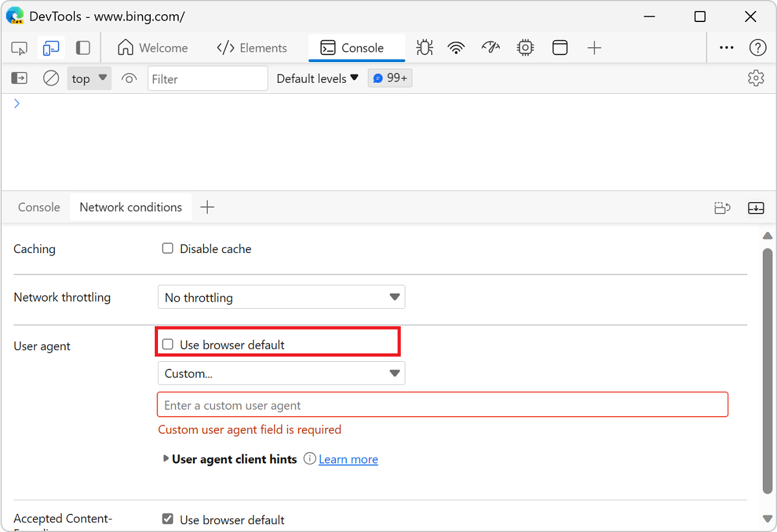The width and height of the screenshot is (777, 532).
Task: Click the scrollbar down arrow
Action: [768, 519]
